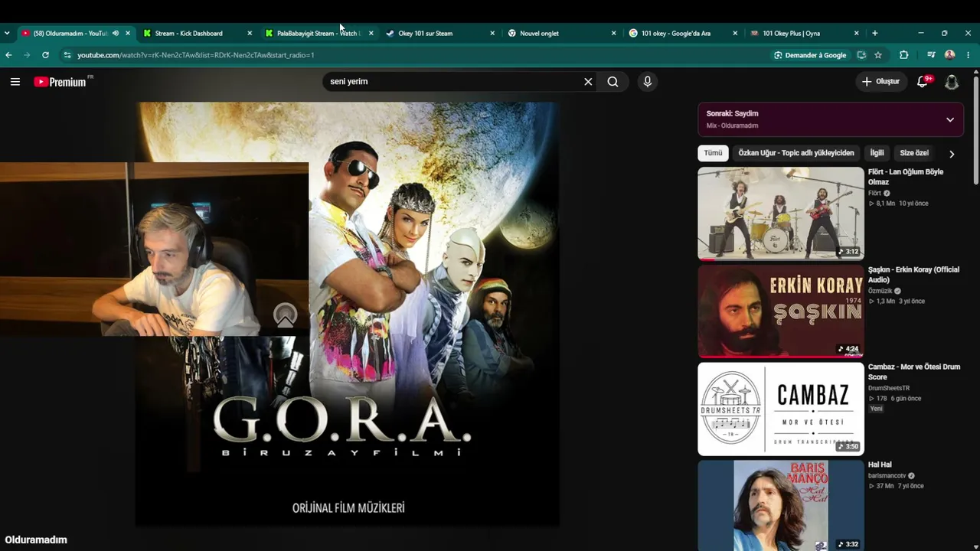This screenshot has width=980, height=551.
Task: Click the Olduramadım video title text
Action: coord(36,540)
